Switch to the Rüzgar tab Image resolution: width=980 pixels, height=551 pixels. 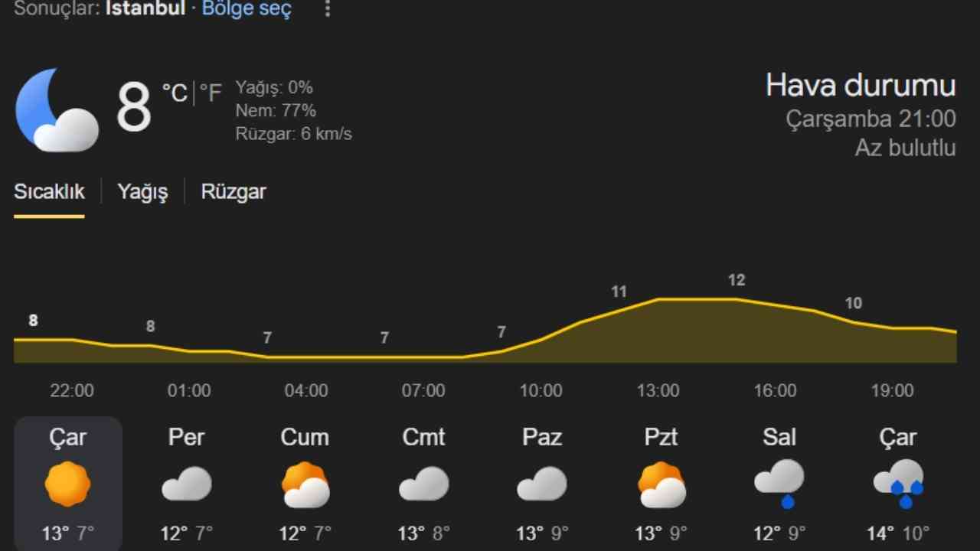pos(234,191)
